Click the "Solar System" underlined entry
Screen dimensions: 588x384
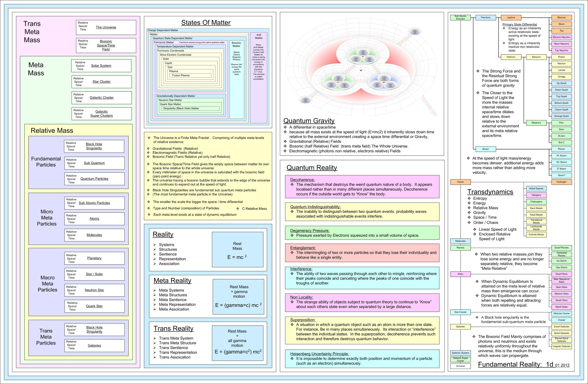click(x=101, y=66)
